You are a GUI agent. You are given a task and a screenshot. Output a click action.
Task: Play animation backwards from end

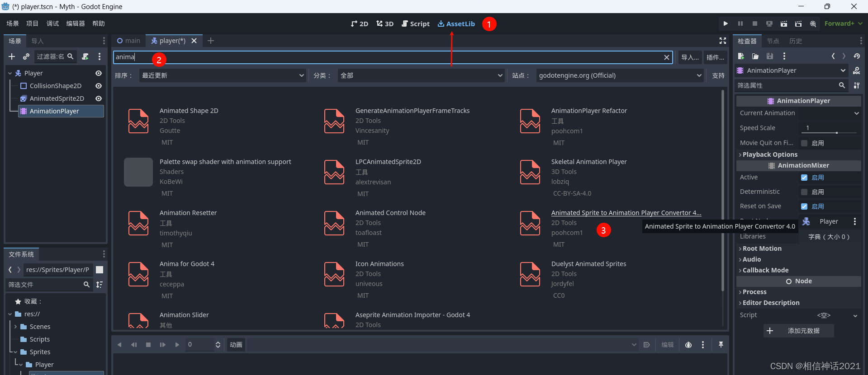point(119,345)
